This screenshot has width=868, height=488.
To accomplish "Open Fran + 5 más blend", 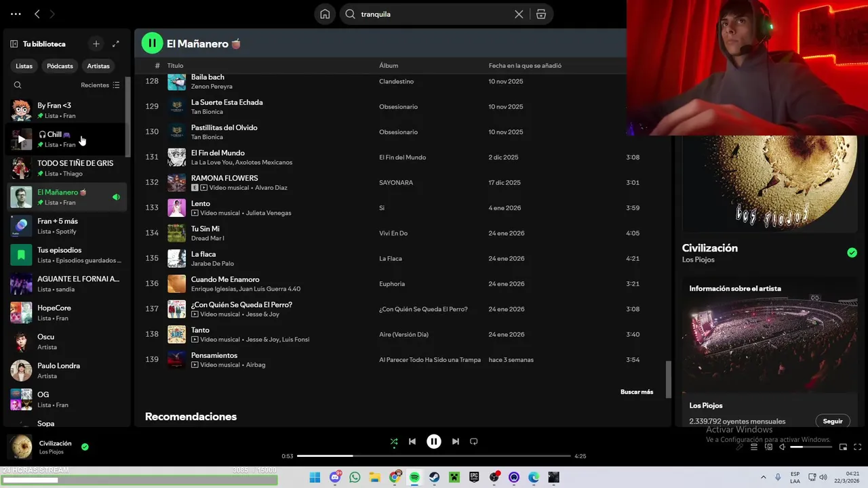I will 66,226.
